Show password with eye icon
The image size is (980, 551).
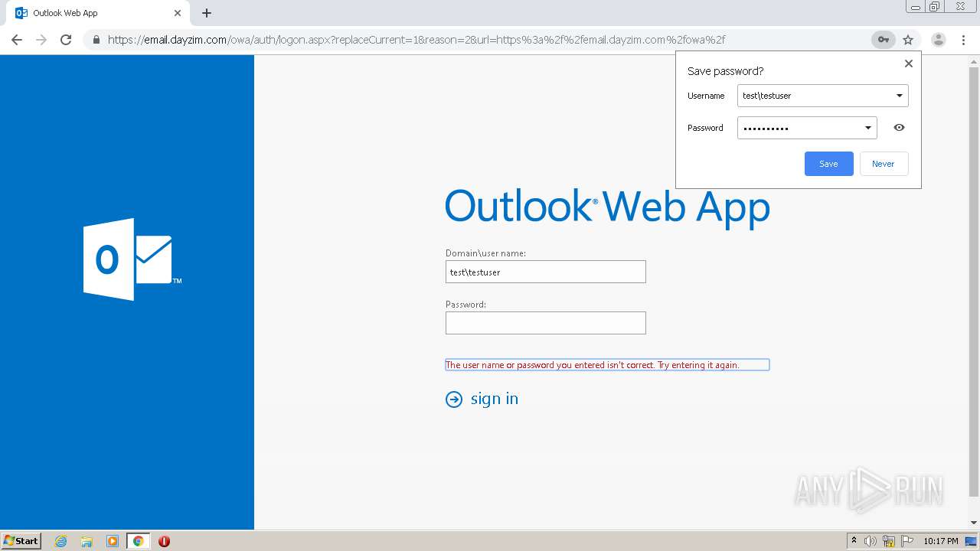[x=899, y=128]
